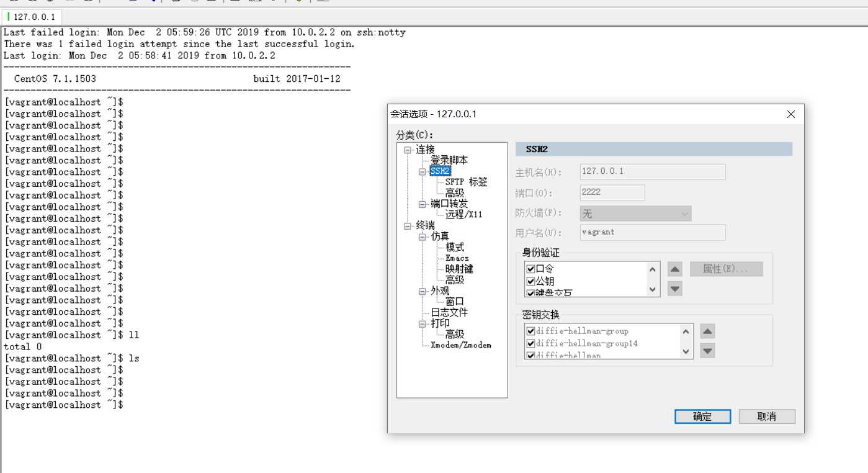Screen dimensions: 868x473
Task: Click the 'CentOS 7.1.1503' banner text
Action: (55, 79)
